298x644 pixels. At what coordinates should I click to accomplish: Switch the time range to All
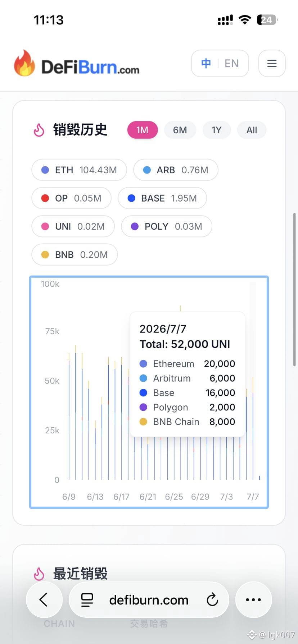coord(252,130)
